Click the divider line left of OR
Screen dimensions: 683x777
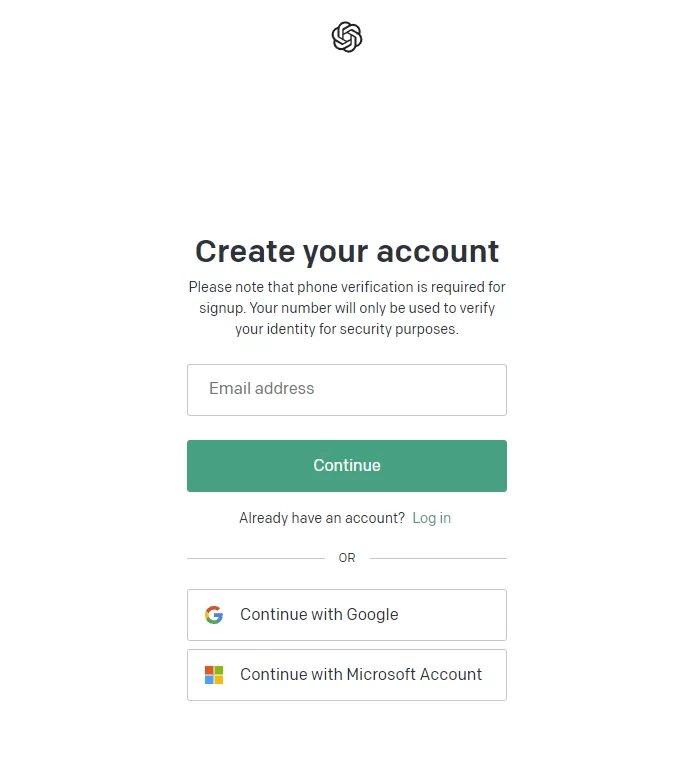tap(255, 558)
